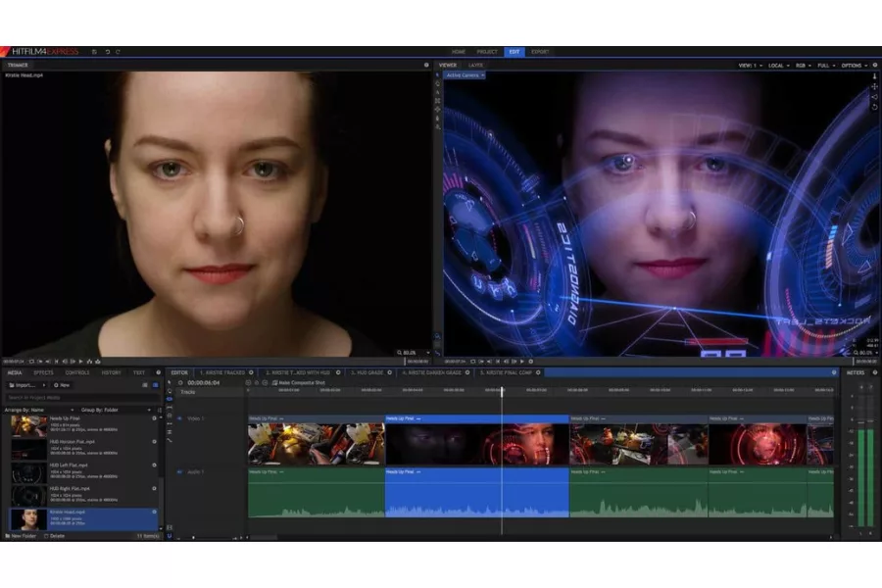Click the Search in Project Media field
This screenshot has width=882, height=588.
point(82,397)
